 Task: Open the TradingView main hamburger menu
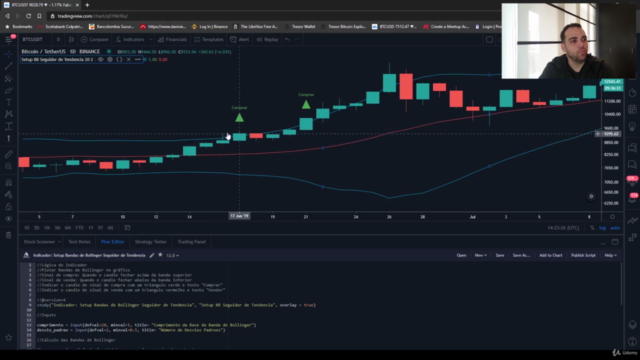pyautogui.click(x=9, y=40)
